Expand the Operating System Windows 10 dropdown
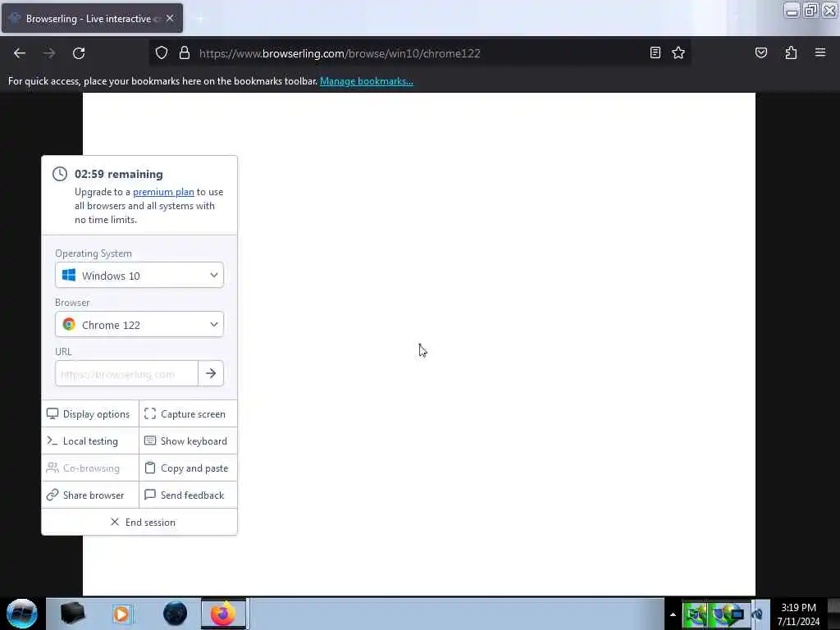The height and width of the screenshot is (630, 840). pyautogui.click(x=139, y=276)
